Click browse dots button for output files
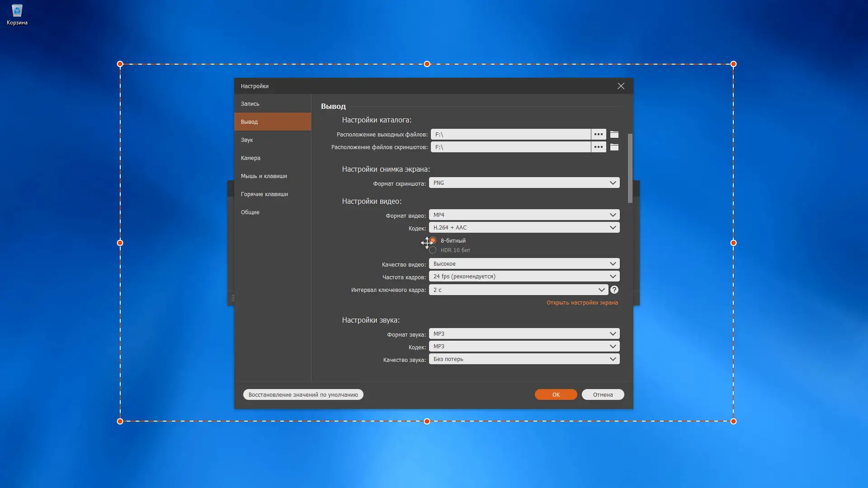This screenshot has width=868, height=488. pyautogui.click(x=598, y=135)
